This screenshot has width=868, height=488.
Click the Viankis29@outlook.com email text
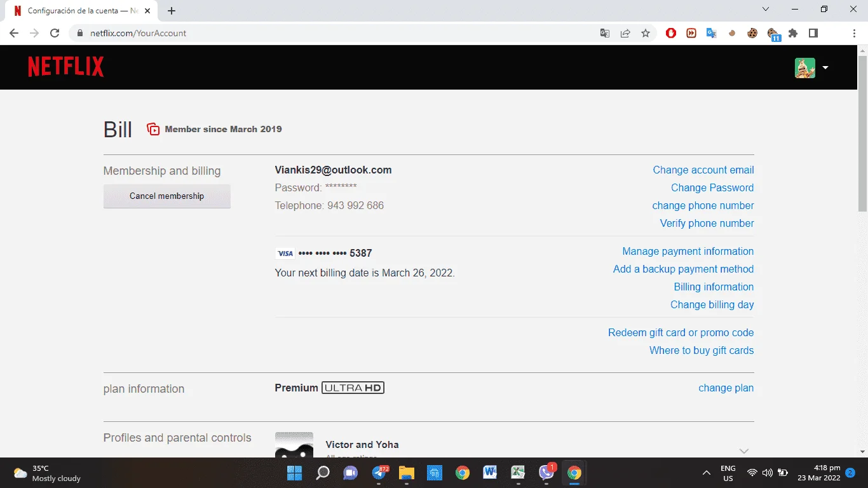[333, 170]
